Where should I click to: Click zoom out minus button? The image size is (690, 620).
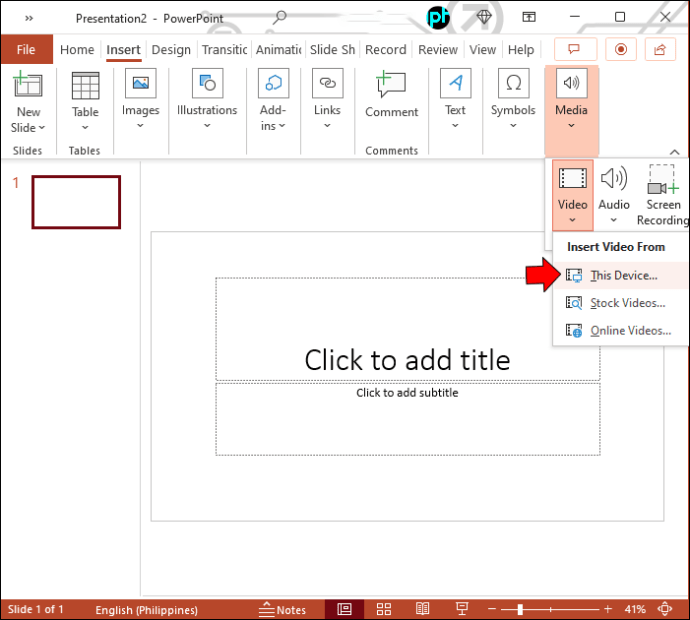(492, 609)
